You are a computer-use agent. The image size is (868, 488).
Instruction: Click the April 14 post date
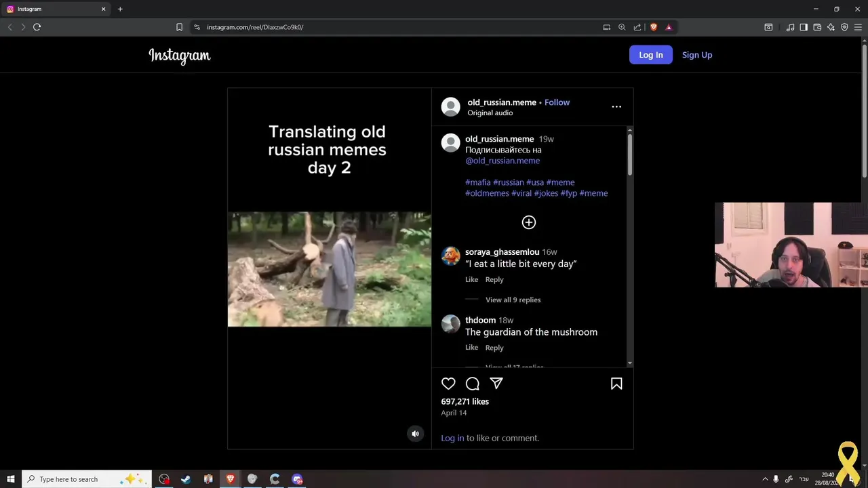[454, 413]
